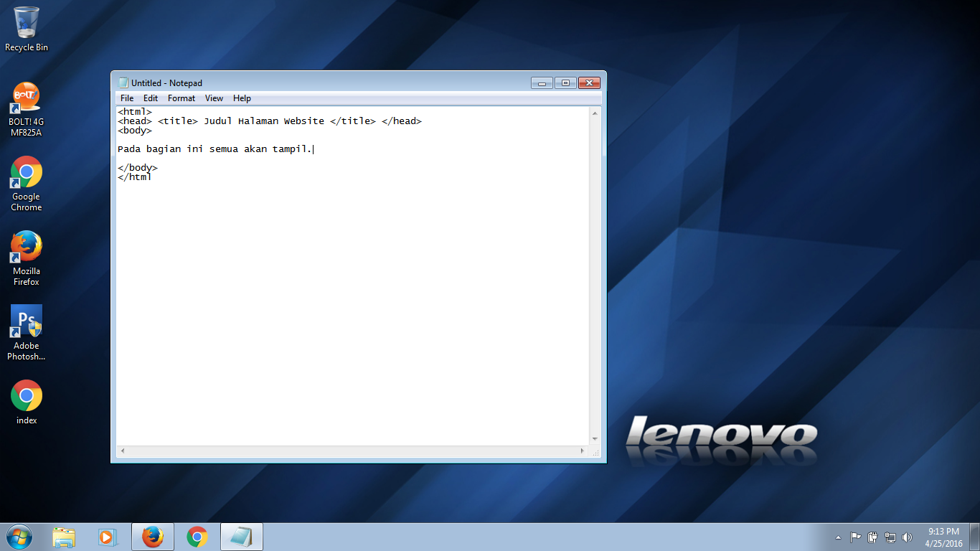Open the File menu in Notepad
Image resolution: width=980 pixels, height=551 pixels.
(126, 98)
